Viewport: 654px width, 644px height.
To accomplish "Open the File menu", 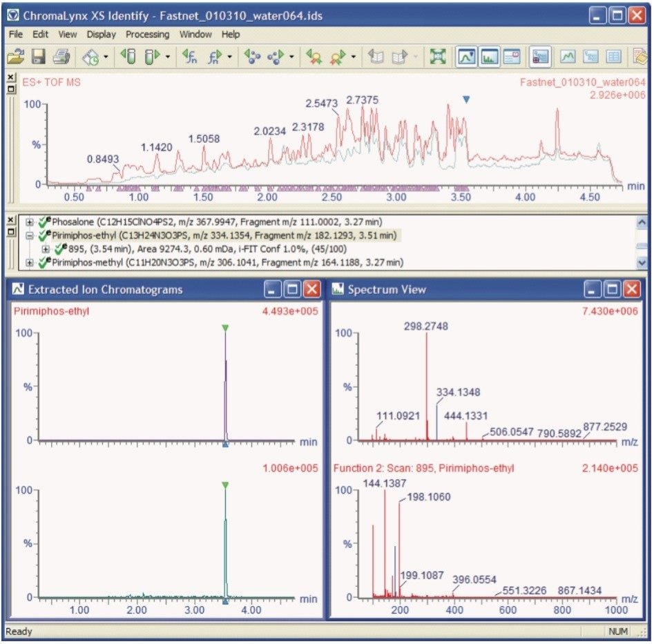I will 15,35.
